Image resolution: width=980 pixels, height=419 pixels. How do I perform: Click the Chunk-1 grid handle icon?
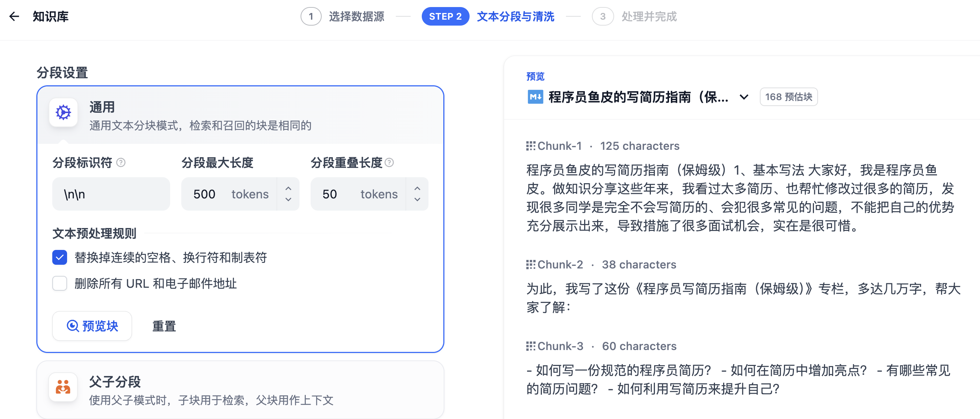[x=530, y=146]
